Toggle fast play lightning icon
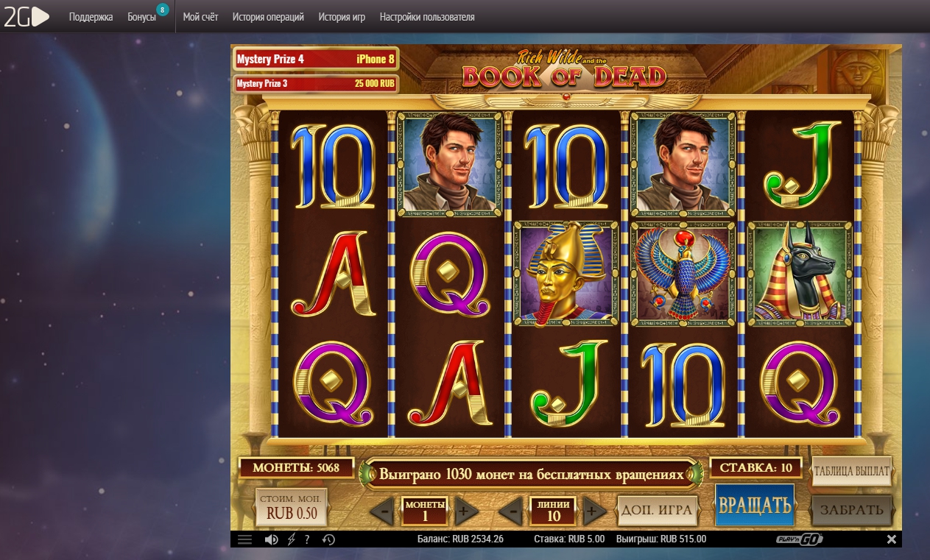 (291, 539)
